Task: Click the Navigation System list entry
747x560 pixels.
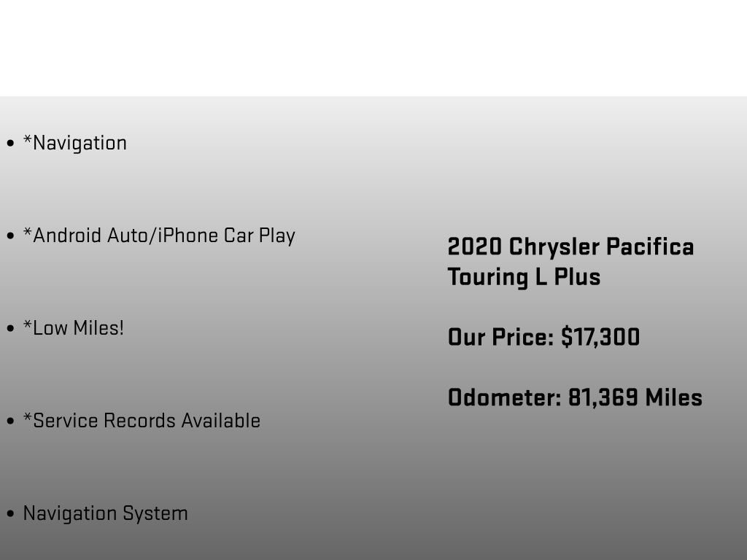Action: [x=105, y=514]
